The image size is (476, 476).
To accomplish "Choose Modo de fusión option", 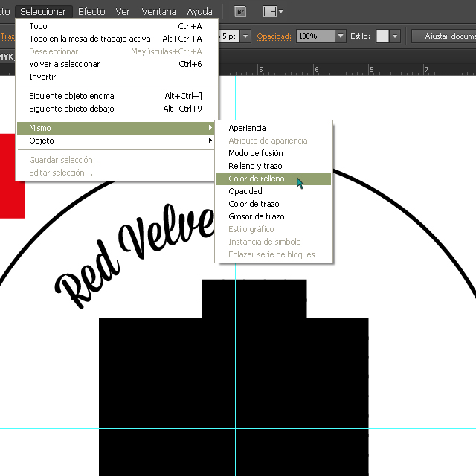I will (x=274, y=153).
